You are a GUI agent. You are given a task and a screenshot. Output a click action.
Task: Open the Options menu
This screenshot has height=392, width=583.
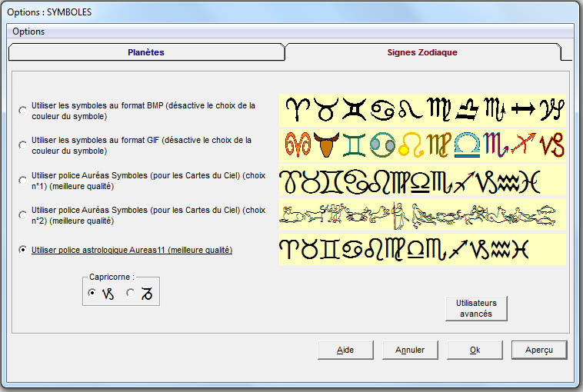[28, 32]
